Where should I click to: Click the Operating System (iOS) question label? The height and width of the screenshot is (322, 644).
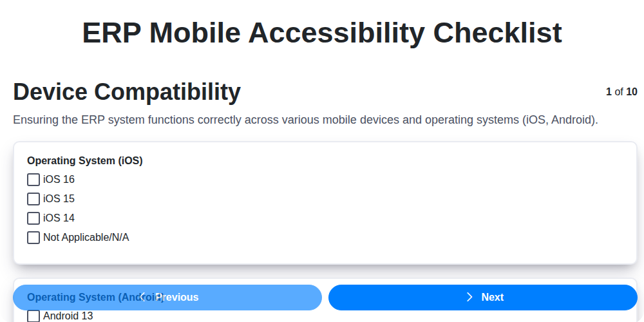(84, 161)
